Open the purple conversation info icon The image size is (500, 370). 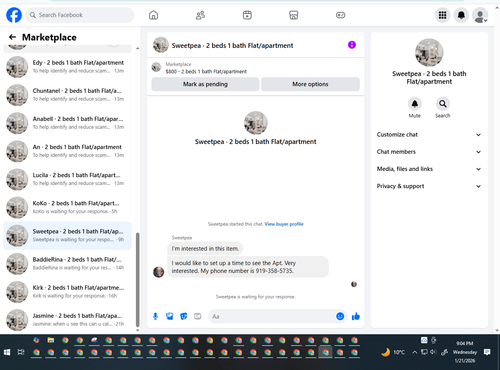pos(352,45)
